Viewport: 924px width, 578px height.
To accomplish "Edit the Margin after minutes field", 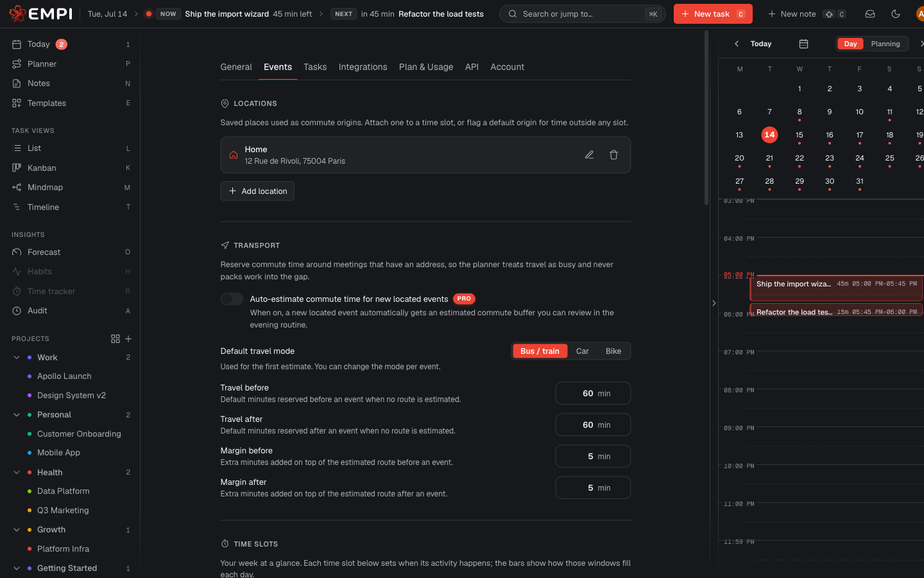I will point(593,487).
